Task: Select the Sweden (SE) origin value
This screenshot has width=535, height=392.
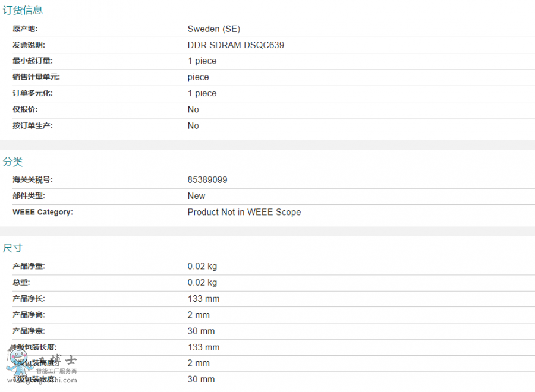Action: tap(214, 29)
